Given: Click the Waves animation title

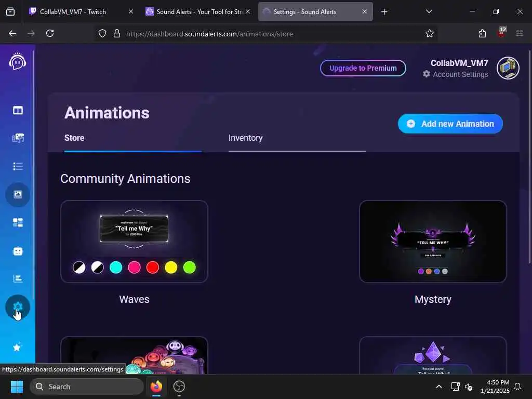Looking at the screenshot, I should pos(134,299).
